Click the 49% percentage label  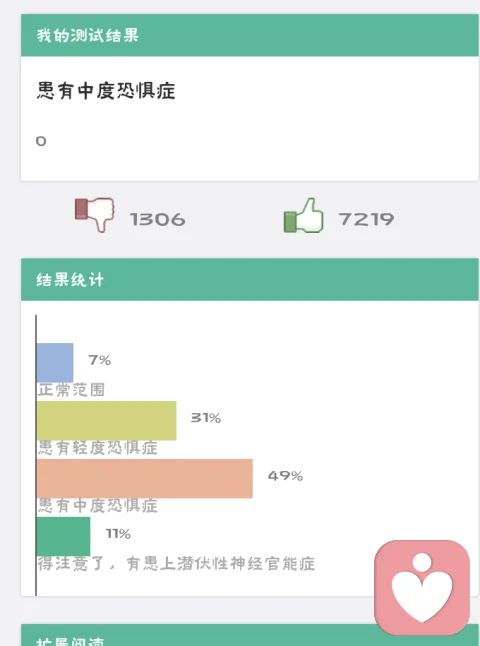(285, 476)
